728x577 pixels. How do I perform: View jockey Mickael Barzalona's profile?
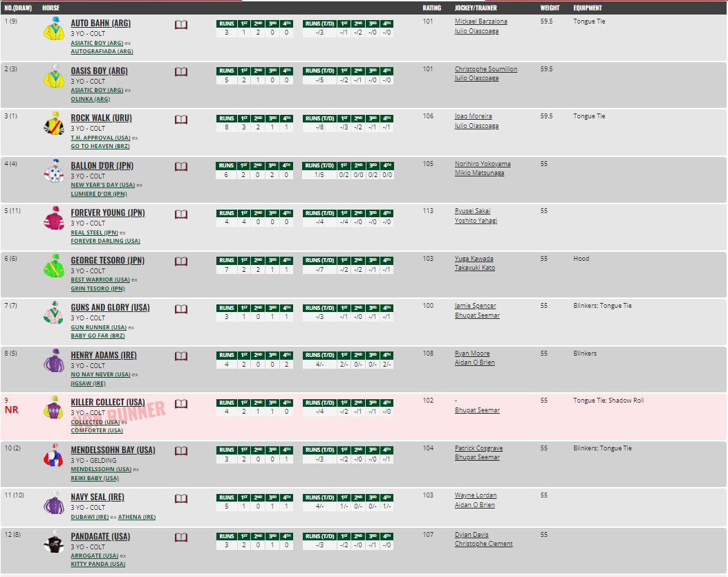click(x=481, y=21)
